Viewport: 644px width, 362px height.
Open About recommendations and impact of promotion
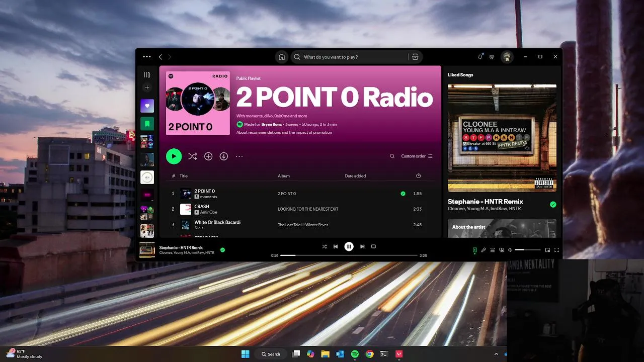[x=284, y=132]
